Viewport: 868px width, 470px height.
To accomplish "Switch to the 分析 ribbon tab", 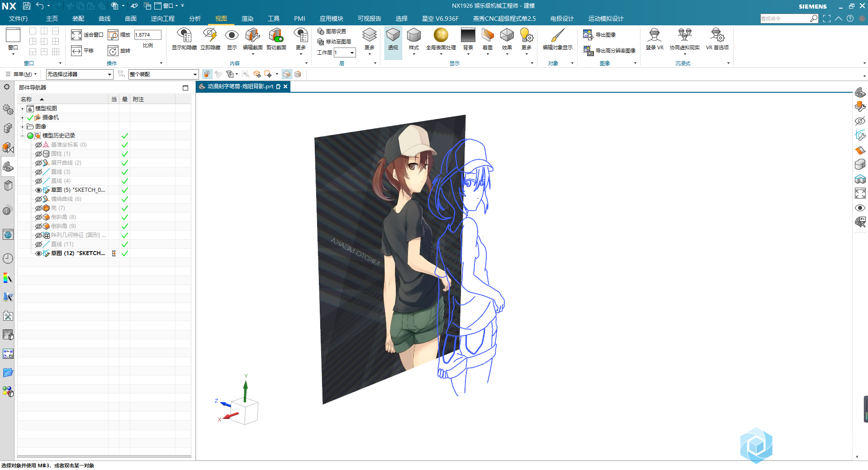I will pyautogui.click(x=195, y=19).
